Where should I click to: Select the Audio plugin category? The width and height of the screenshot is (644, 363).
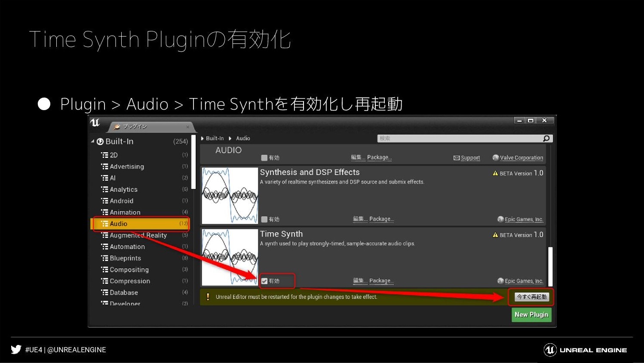click(x=140, y=224)
